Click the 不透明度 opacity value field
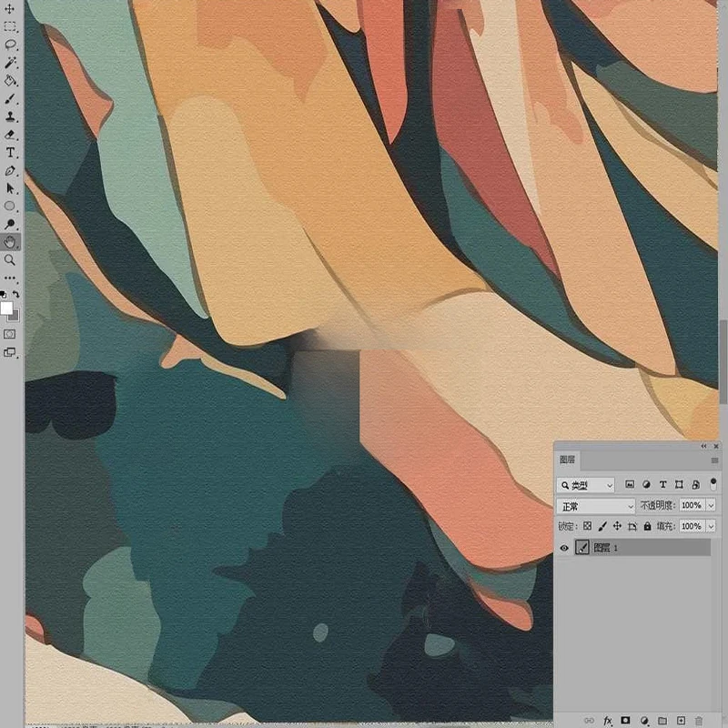The width and height of the screenshot is (728, 728). [x=692, y=505]
